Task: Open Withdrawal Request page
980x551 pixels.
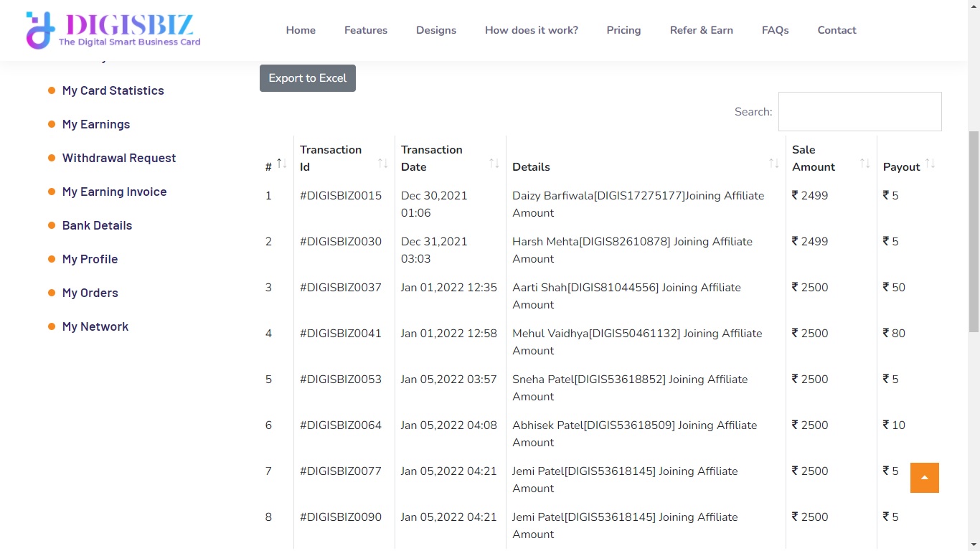Action: (118, 158)
